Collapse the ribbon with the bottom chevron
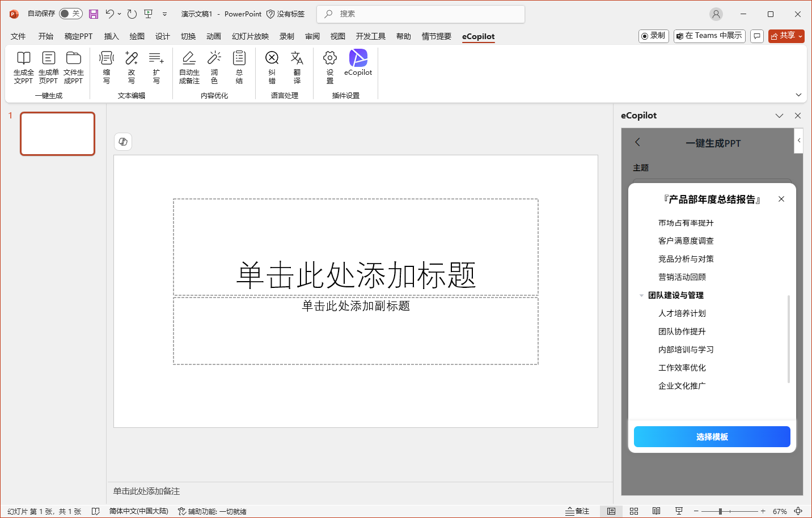This screenshot has width=812, height=518. pyautogui.click(x=798, y=95)
